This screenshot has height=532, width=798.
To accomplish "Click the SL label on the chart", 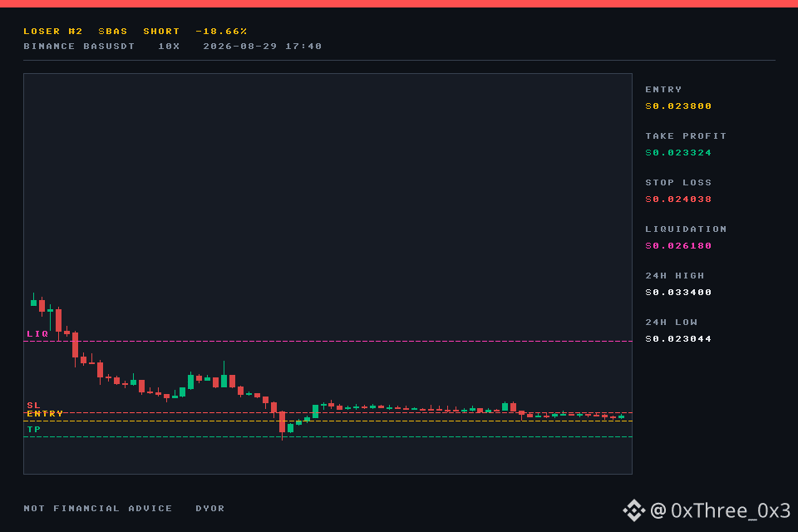I will [x=33, y=406].
